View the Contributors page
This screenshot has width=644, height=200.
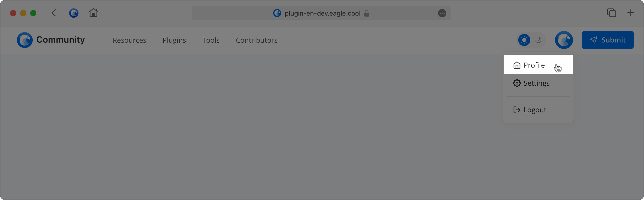click(257, 40)
